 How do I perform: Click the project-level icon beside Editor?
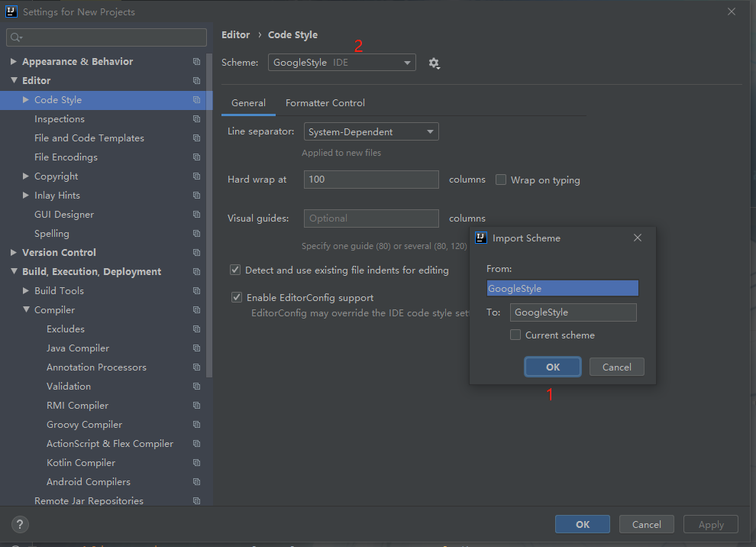point(197,80)
